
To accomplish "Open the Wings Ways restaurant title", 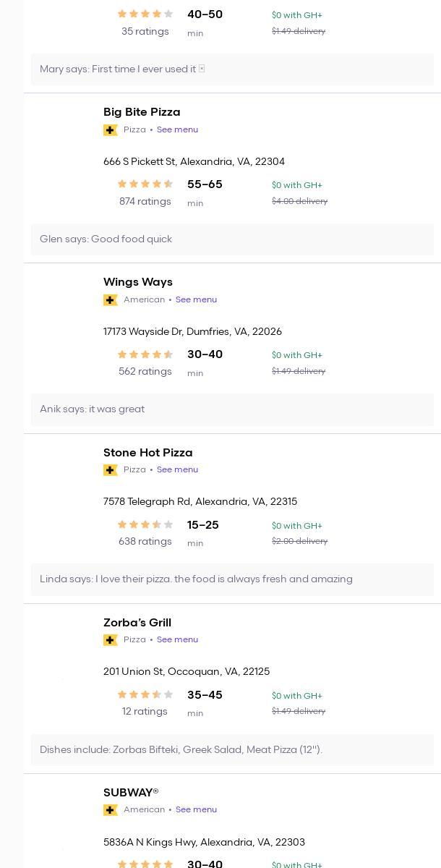I will [x=138, y=282].
